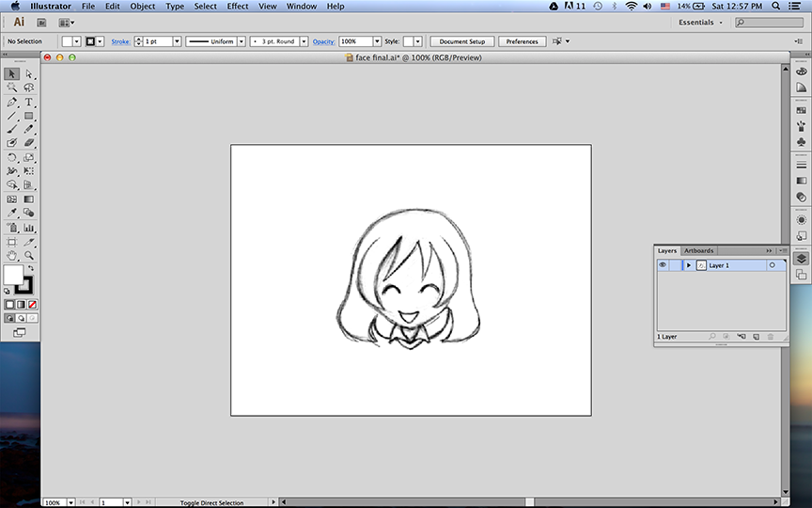This screenshot has width=812, height=508.
Task: Toggle visibility eye of Layer 1
Action: 663,265
